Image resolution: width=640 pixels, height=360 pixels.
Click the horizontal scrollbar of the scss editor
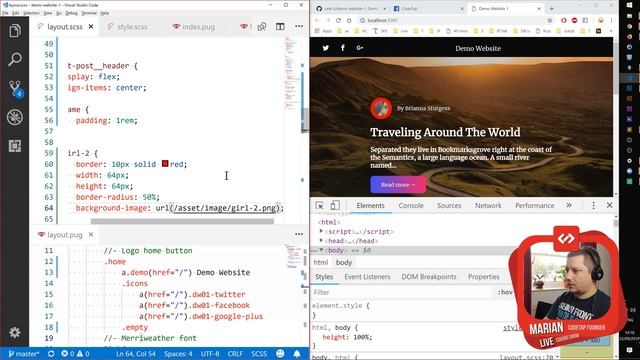point(182,221)
